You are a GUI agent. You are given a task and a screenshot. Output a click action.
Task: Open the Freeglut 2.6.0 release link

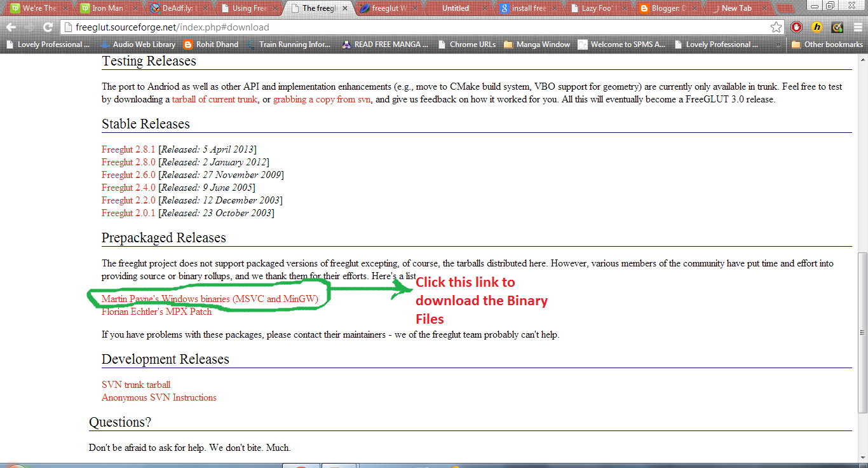128,175
